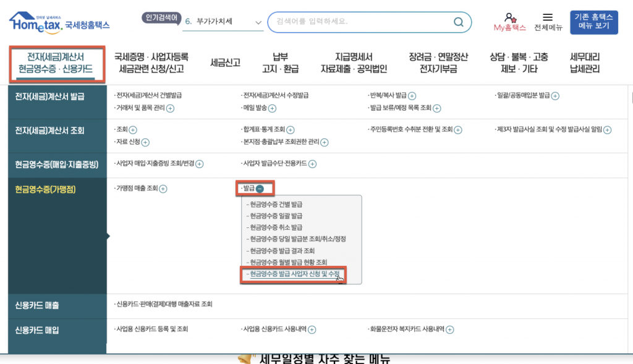
Task: Expand plus next to 사업용 신용카드 사용내역
Action: point(312,329)
